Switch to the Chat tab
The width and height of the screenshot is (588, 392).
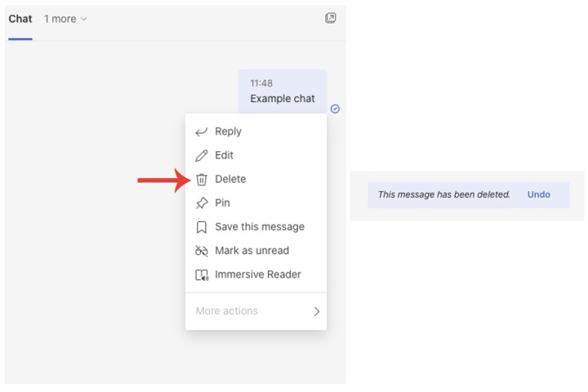click(20, 19)
